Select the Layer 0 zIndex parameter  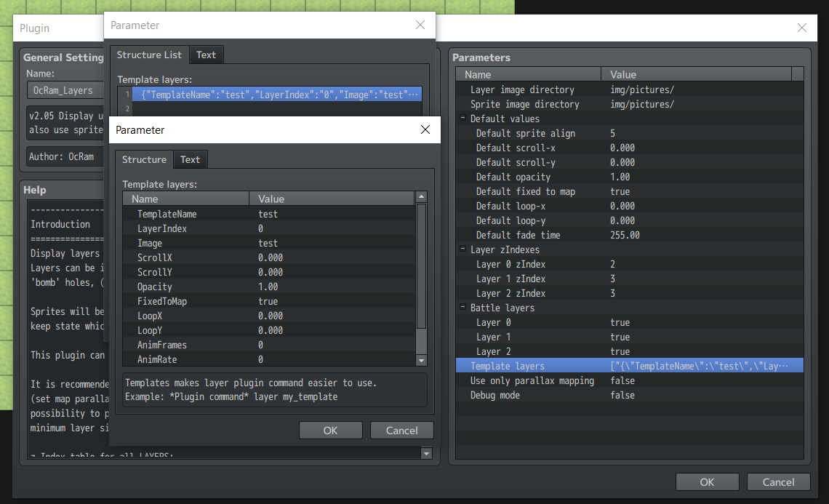(x=630, y=265)
